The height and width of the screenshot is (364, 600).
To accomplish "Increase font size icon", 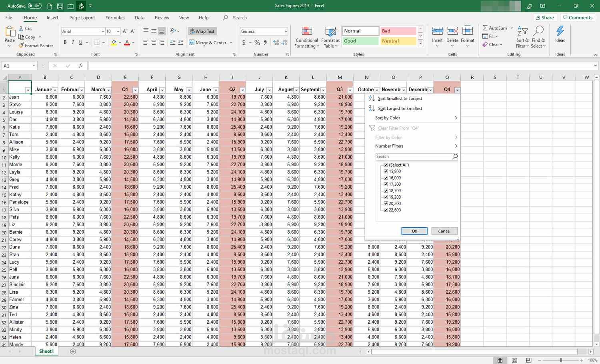I will point(125,31).
